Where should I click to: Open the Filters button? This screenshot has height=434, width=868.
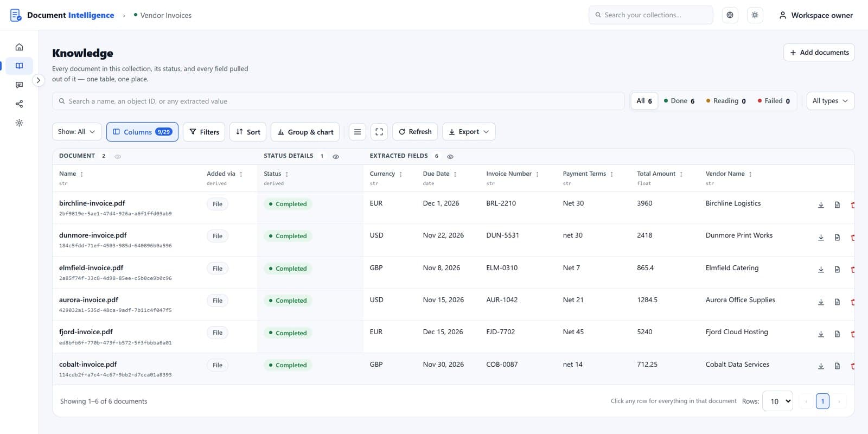(204, 132)
